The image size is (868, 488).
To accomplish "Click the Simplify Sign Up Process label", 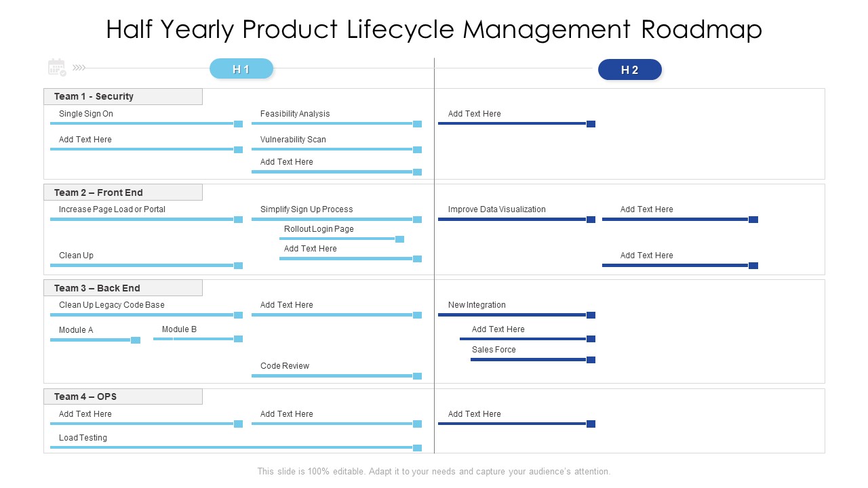I will click(x=307, y=209).
